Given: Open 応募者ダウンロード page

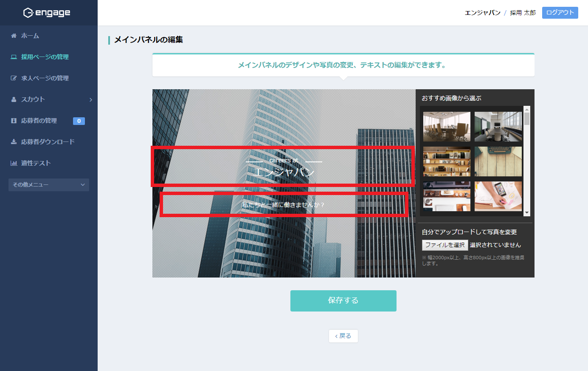Looking at the screenshot, I should tap(49, 142).
